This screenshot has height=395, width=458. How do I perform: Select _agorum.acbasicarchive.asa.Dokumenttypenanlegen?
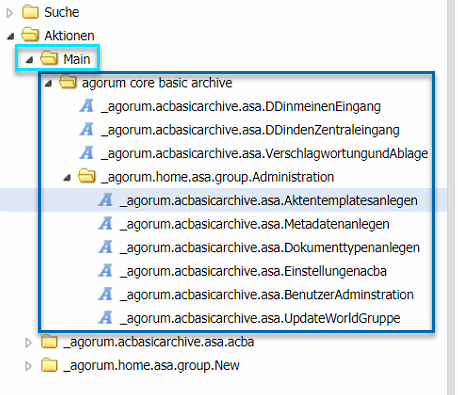tap(270, 248)
